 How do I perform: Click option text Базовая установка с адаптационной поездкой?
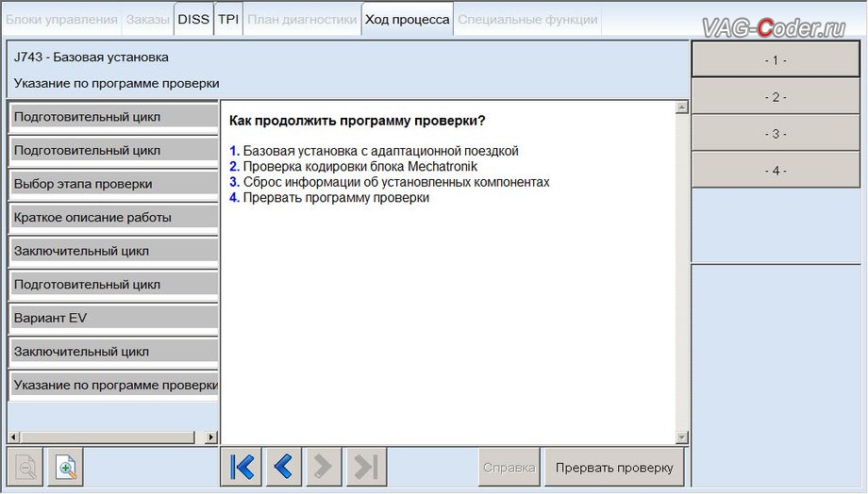point(381,151)
